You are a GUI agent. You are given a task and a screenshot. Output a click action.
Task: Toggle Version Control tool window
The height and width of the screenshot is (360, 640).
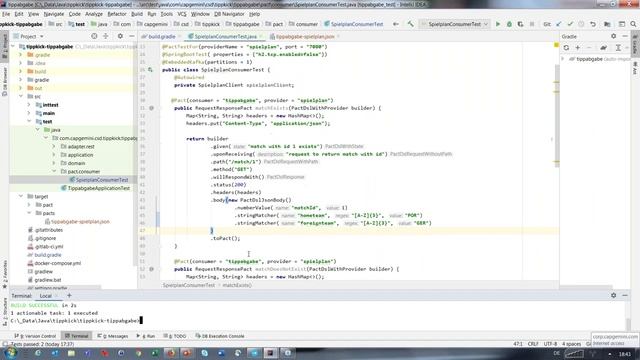click(x=36, y=336)
